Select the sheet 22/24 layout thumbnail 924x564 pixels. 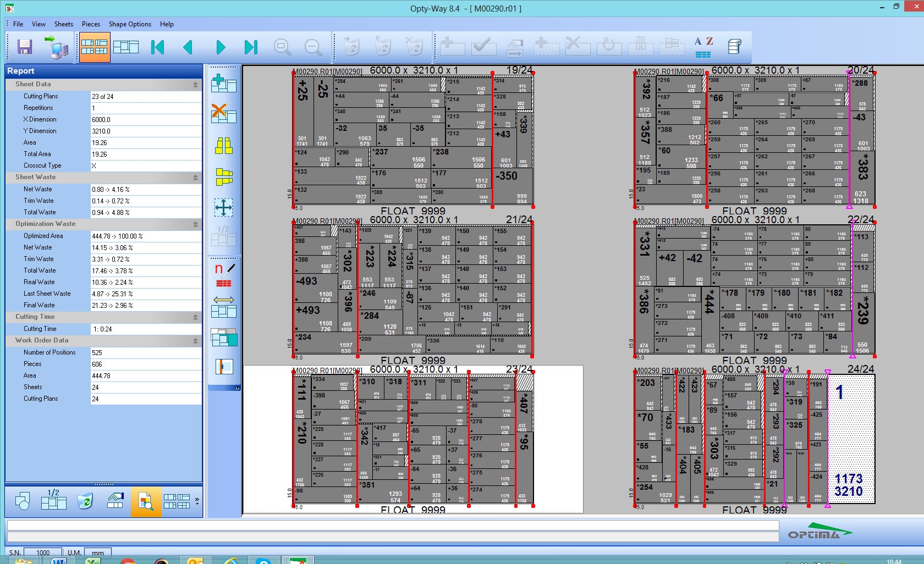(754, 289)
